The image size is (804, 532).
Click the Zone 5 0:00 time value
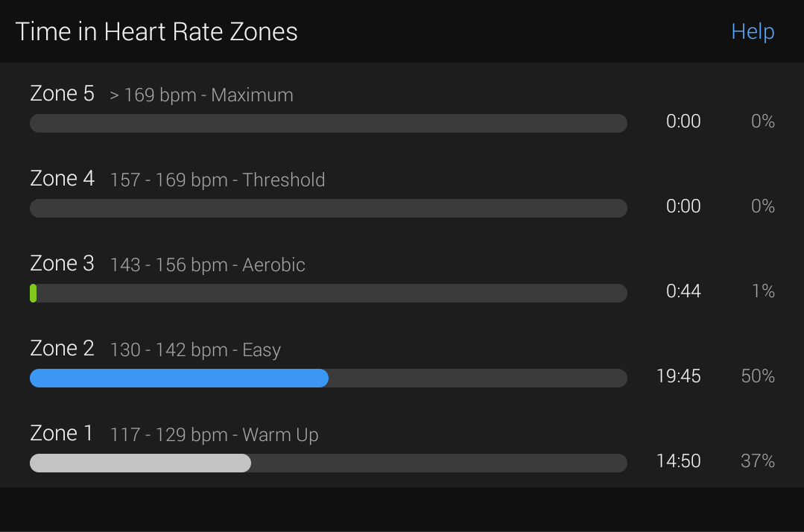(683, 121)
